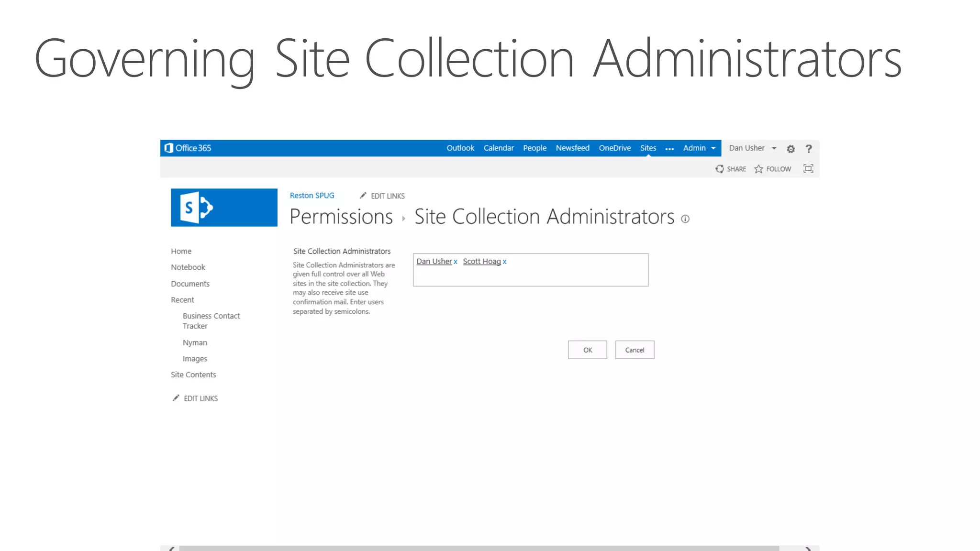The height and width of the screenshot is (551, 980).
Task: Expand the Admin dropdown menu
Action: coord(699,148)
